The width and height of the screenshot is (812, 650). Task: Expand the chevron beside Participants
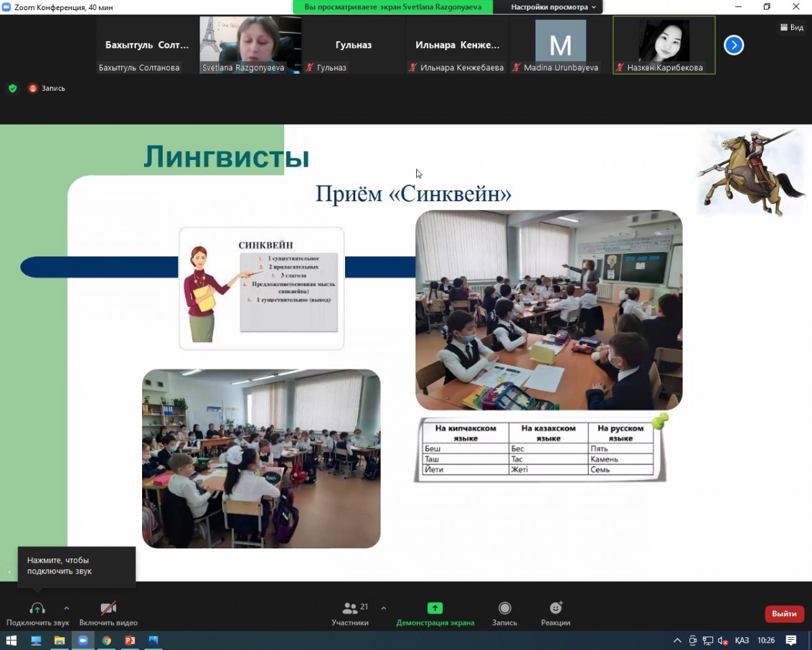tap(384, 608)
